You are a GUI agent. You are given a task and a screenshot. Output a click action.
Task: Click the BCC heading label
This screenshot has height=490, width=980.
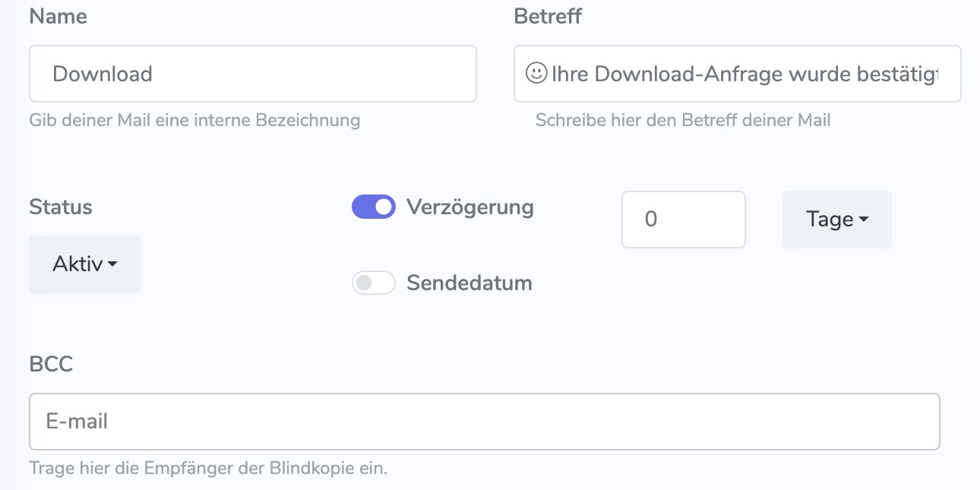51,364
